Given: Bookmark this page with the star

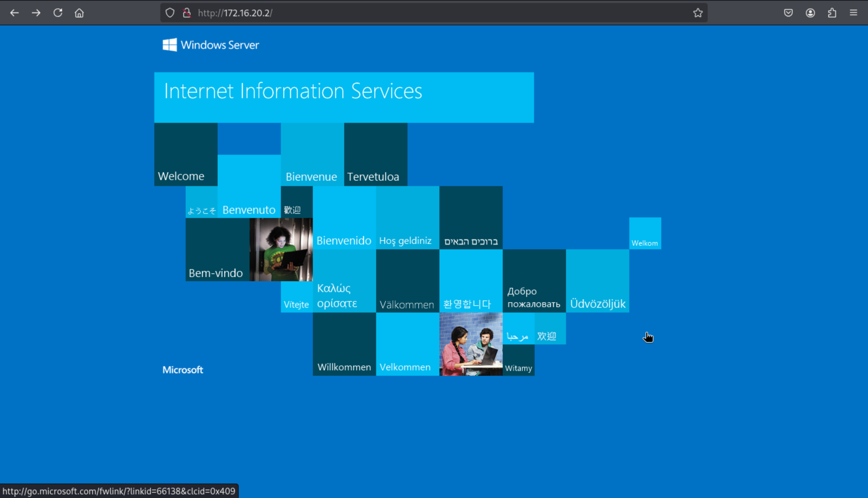Looking at the screenshot, I should pos(697,13).
